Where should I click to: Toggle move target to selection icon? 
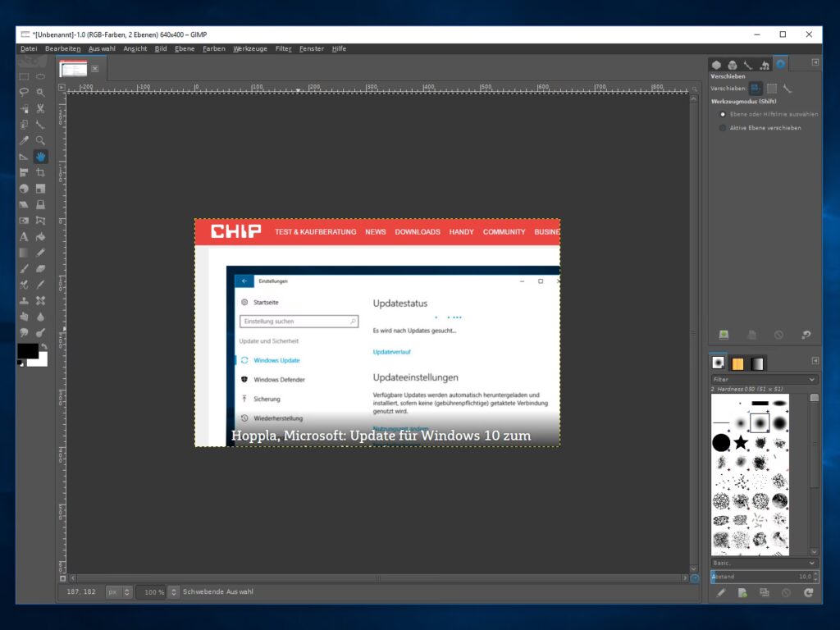click(772, 88)
